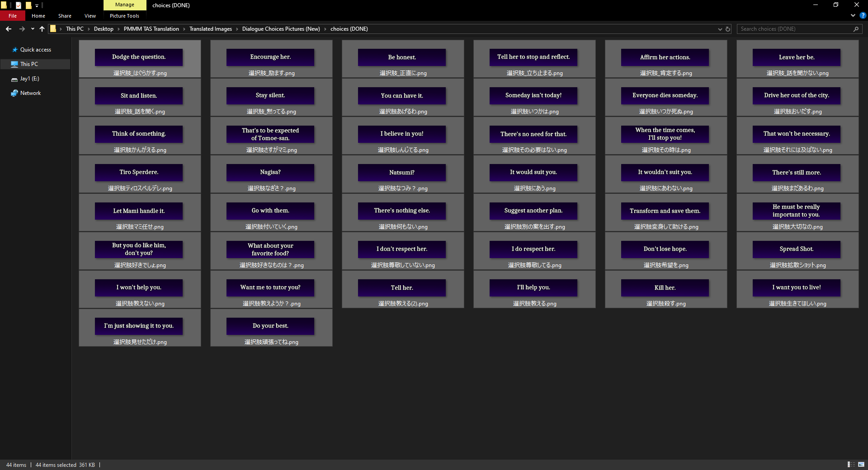
Task: Switch to the large thumbnails view layout
Action: click(x=861, y=465)
